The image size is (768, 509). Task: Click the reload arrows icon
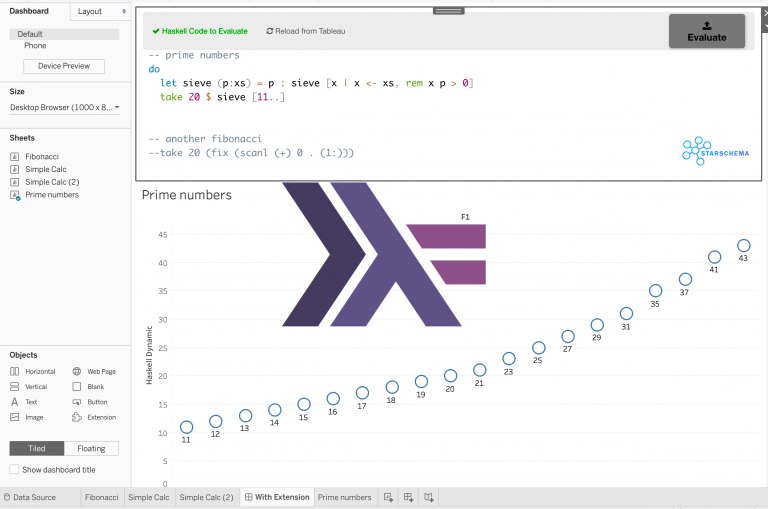click(269, 31)
